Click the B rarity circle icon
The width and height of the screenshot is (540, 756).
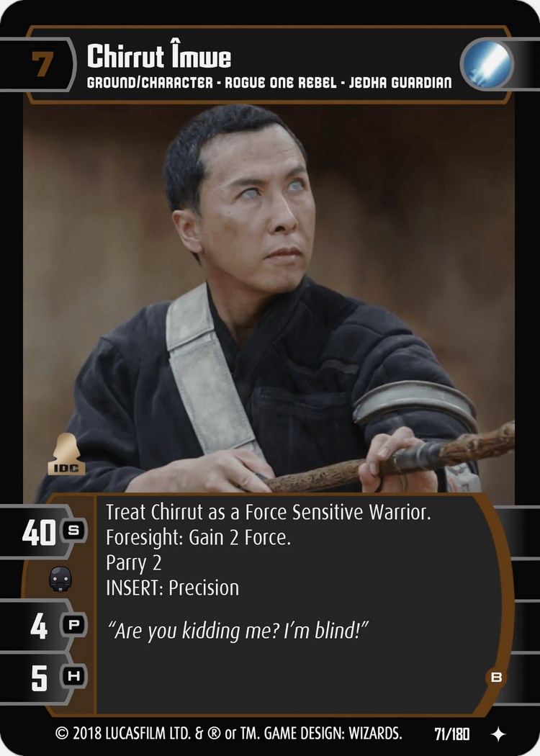point(495,677)
